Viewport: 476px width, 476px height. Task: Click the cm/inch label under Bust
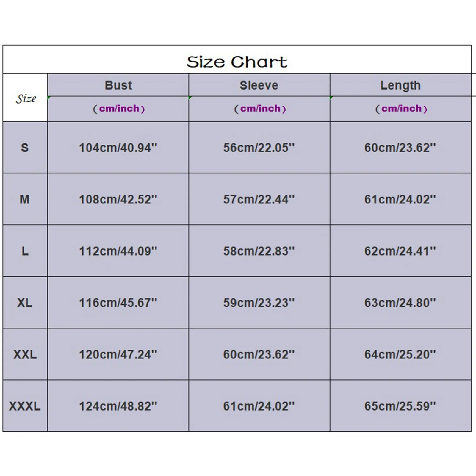119,109
